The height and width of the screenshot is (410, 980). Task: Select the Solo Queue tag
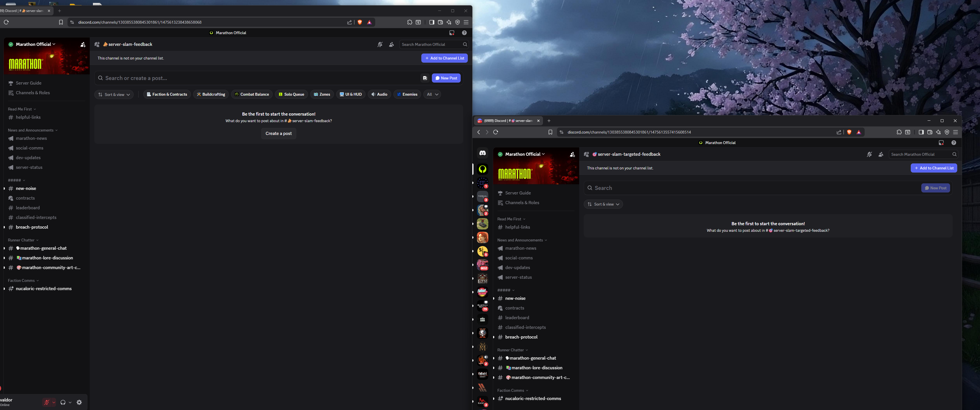click(x=291, y=94)
